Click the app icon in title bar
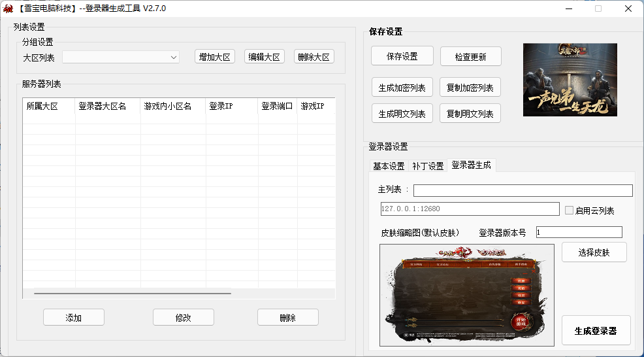 [8, 8]
